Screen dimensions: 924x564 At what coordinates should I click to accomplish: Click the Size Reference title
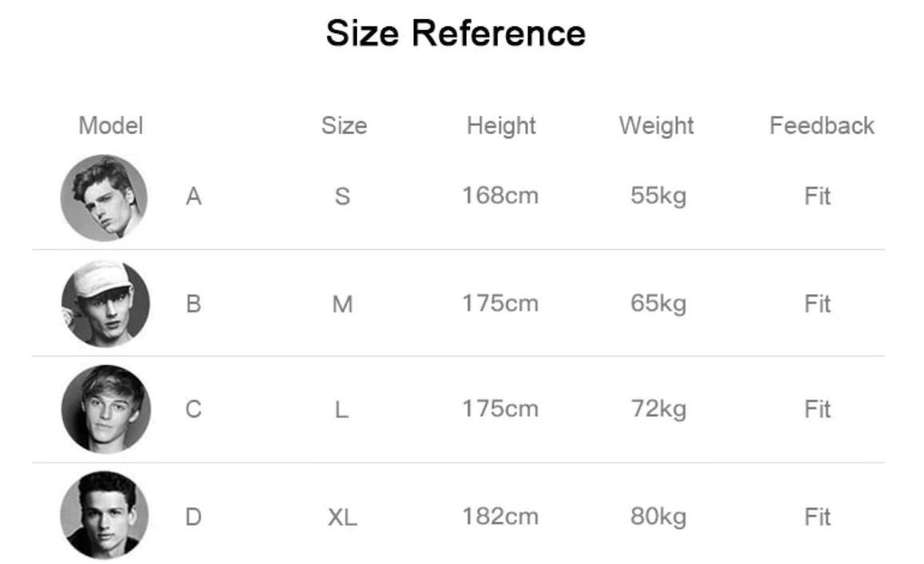pos(456,34)
